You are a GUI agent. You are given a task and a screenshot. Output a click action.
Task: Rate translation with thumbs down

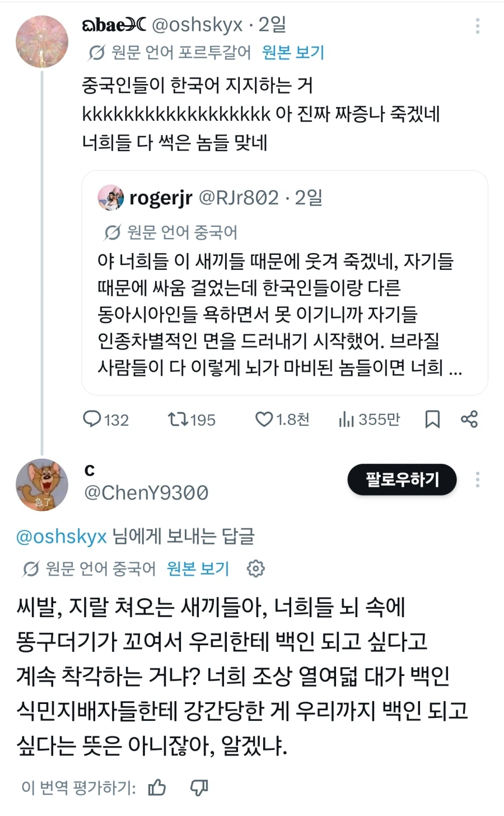click(199, 787)
